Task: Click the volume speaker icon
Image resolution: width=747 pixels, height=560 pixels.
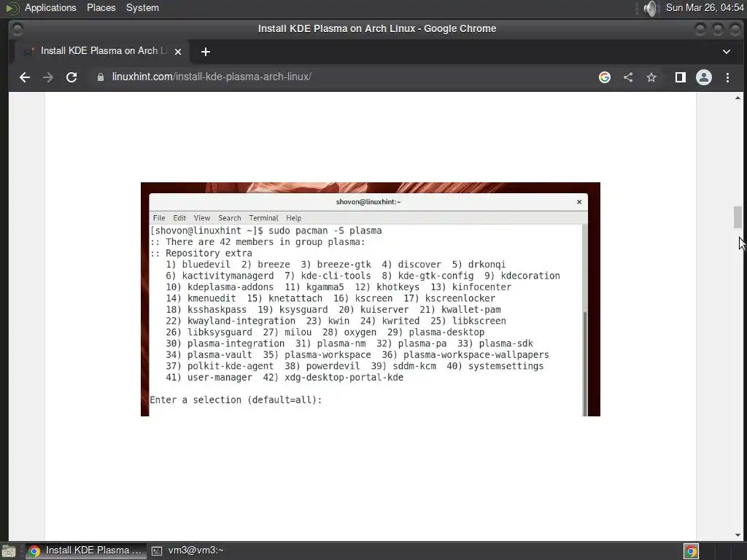Action: [x=650, y=8]
